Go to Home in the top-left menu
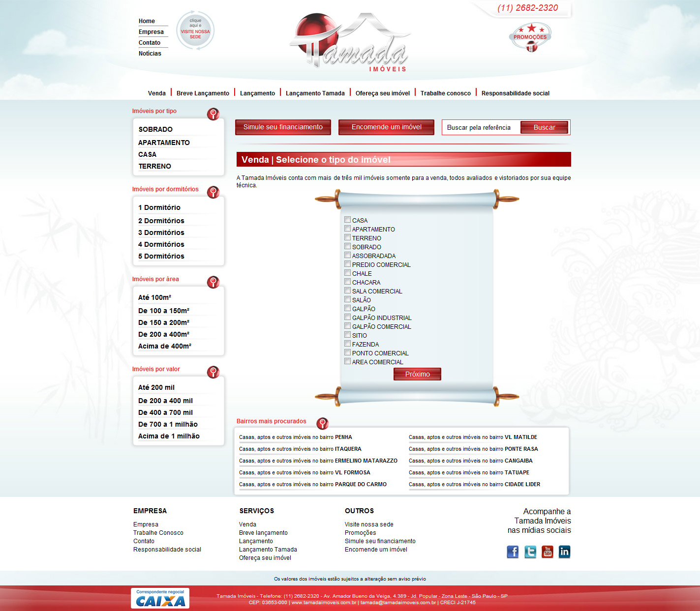The width and height of the screenshot is (700, 611). click(x=147, y=21)
